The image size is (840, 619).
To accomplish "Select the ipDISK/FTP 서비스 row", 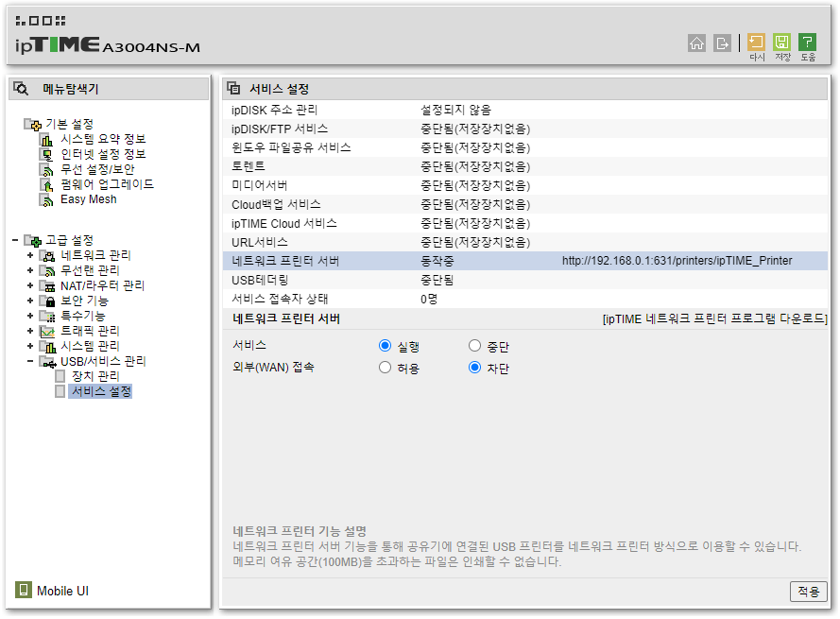I will pyautogui.click(x=525, y=129).
